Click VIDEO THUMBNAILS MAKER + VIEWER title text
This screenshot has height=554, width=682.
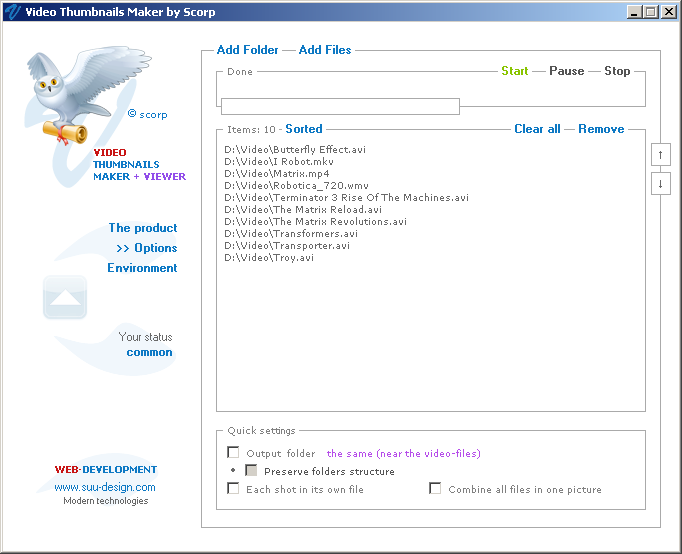point(139,164)
